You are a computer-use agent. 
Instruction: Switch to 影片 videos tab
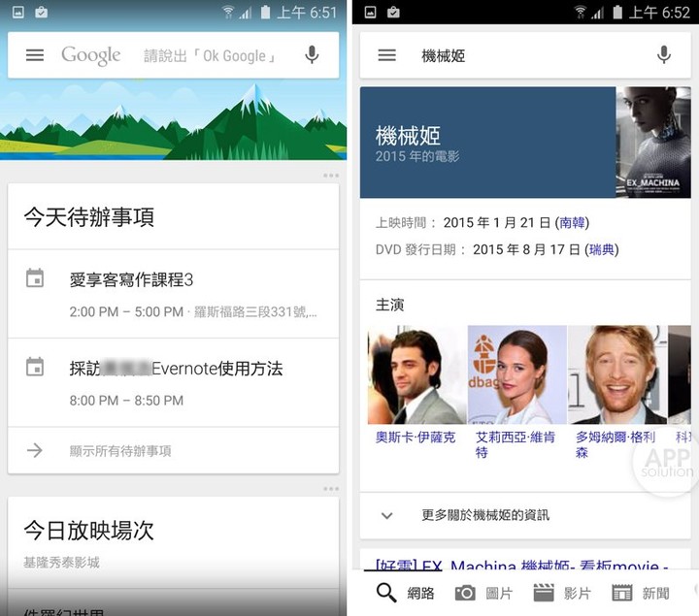pyautogui.click(x=562, y=593)
